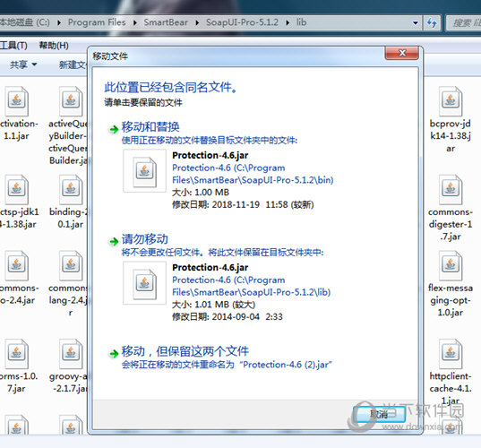The image size is (481, 448).
Task: Select the jdk1 1.38.jar file icon
Action: (x=17, y=189)
